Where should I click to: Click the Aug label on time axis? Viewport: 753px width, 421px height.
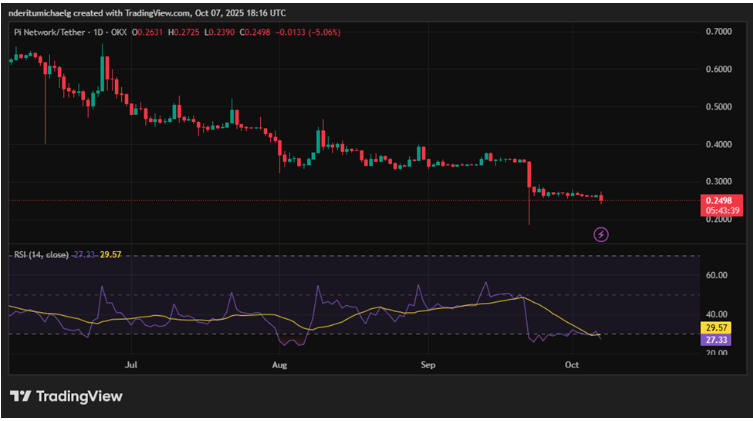[279, 365]
